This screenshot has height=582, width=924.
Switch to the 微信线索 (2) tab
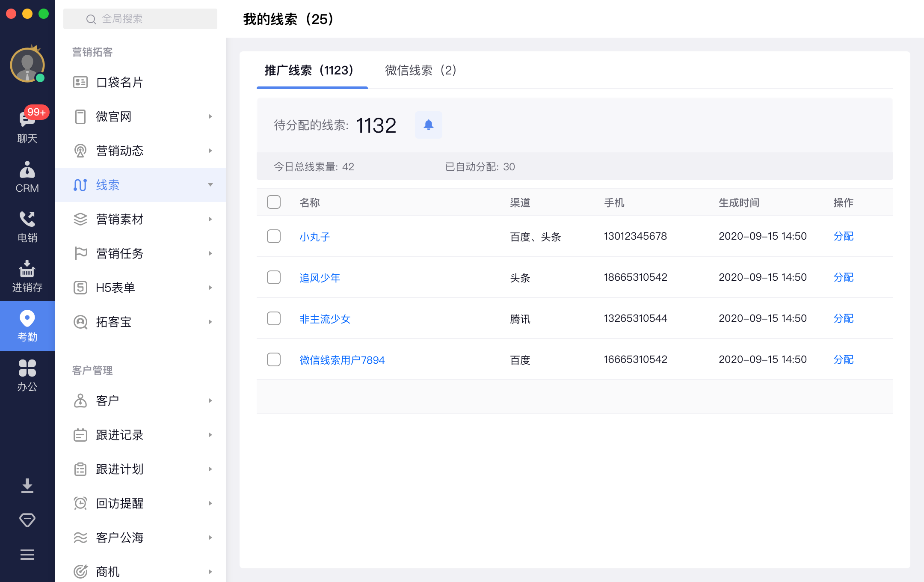421,70
